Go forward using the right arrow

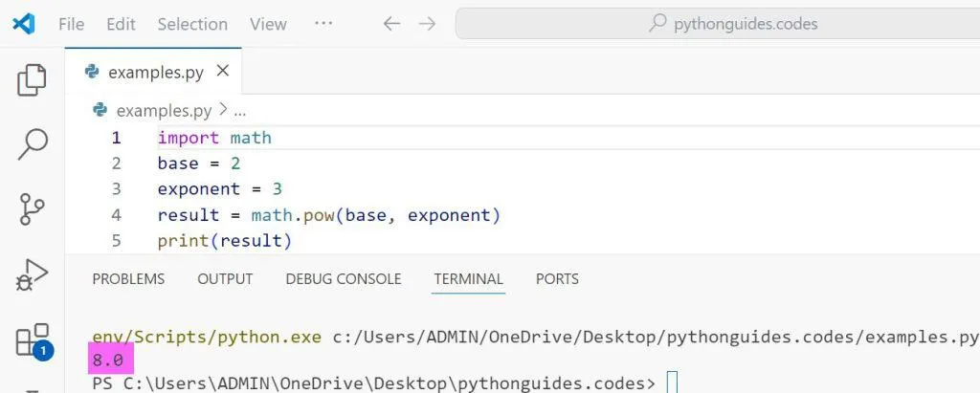427,24
